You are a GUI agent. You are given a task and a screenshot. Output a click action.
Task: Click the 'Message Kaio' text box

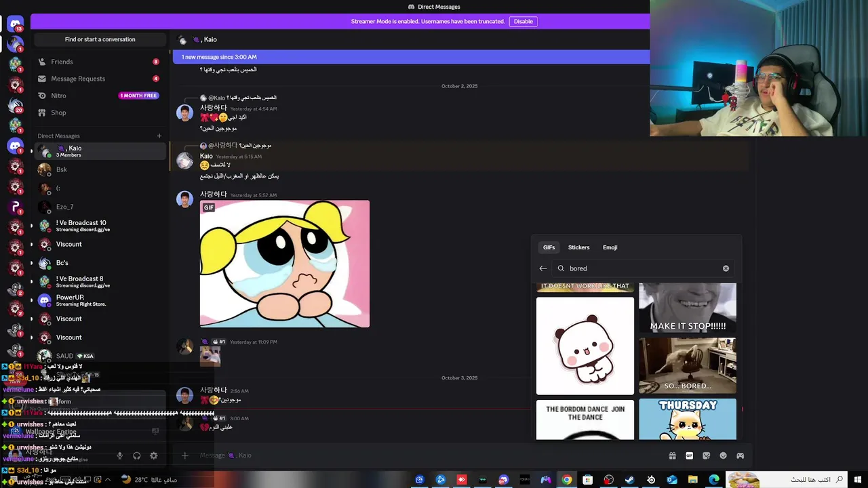[427, 455]
